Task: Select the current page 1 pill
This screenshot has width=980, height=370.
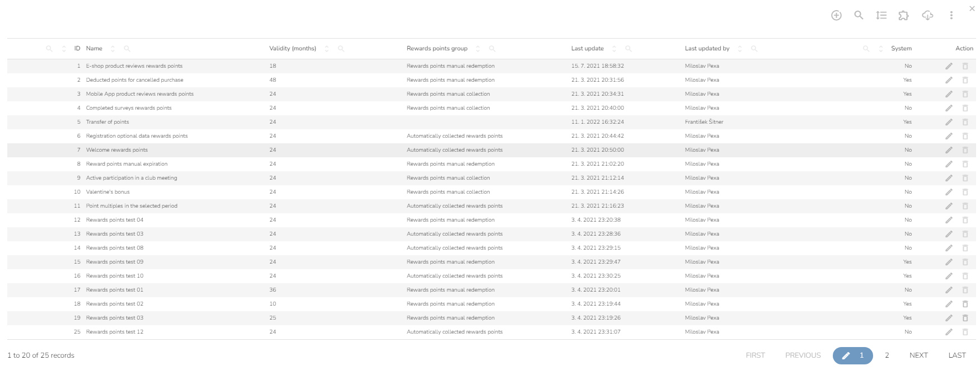Action: coord(853,355)
